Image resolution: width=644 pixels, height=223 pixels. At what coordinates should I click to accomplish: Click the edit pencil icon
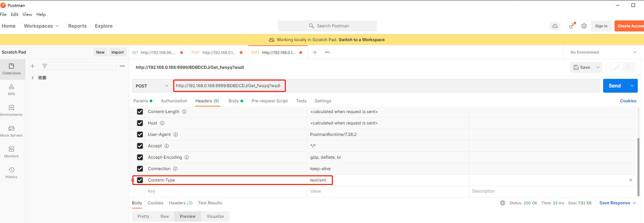click(x=617, y=67)
